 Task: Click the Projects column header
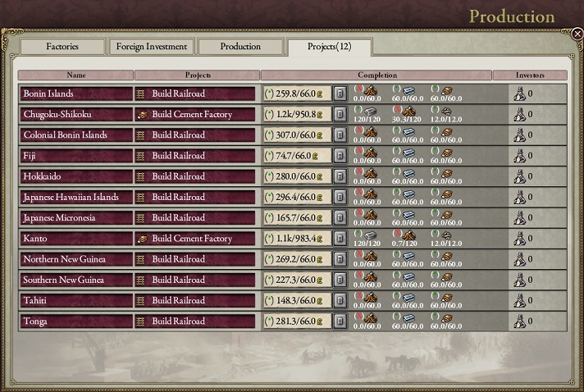pyautogui.click(x=197, y=75)
